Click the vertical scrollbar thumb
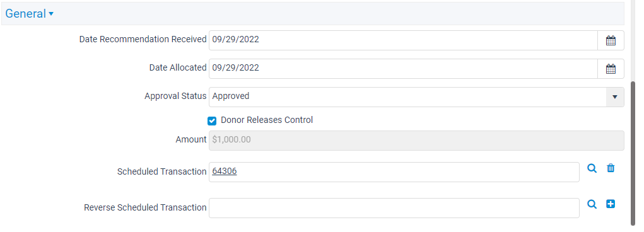Image resolution: width=644 pixels, height=232 pixels. pos(633,153)
